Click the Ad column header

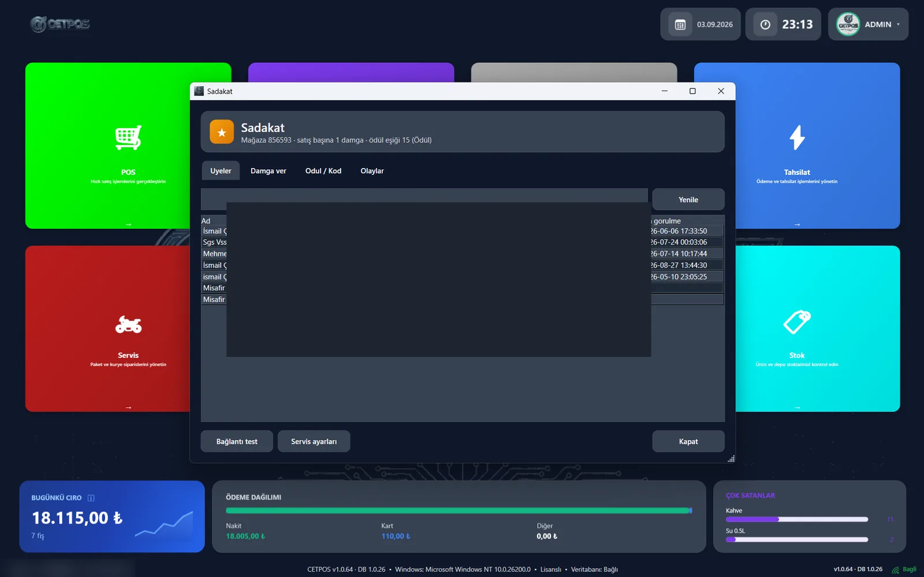(206, 221)
